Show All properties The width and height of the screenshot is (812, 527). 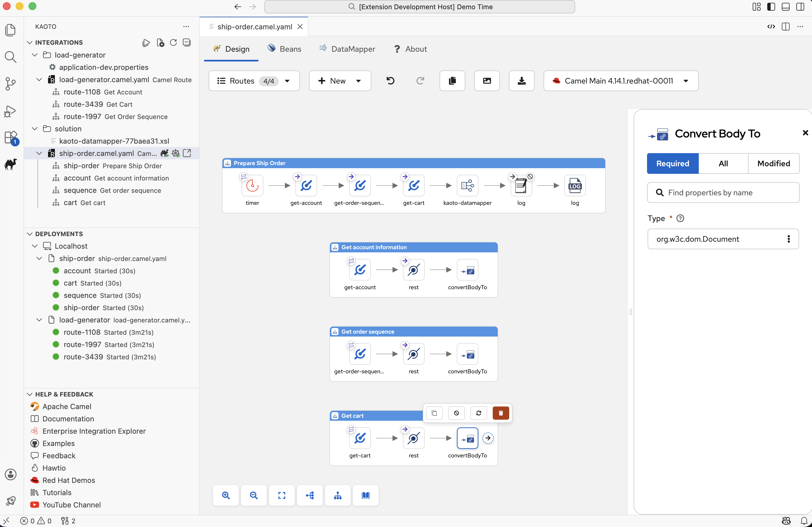tap(723, 164)
